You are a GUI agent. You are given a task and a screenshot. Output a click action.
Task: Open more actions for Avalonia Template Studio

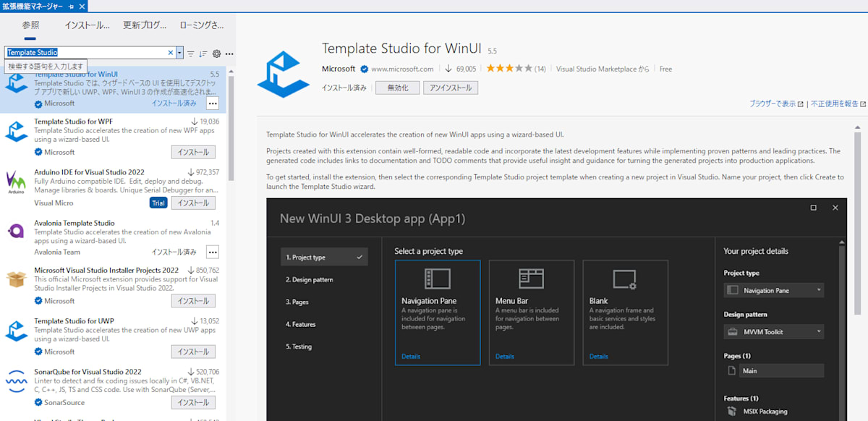click(x=213, y=252)
